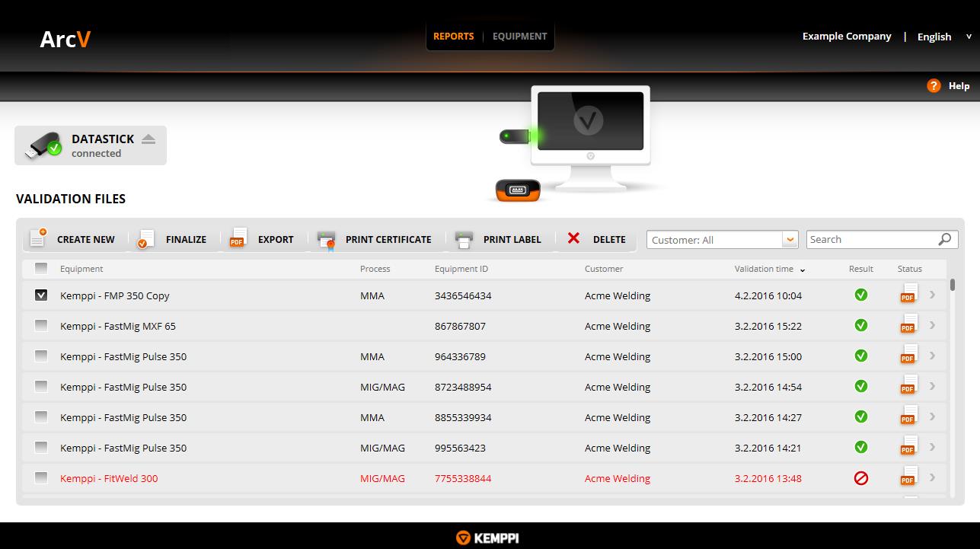Toggle the select-all checkbox in the table header

coord(41,268)
